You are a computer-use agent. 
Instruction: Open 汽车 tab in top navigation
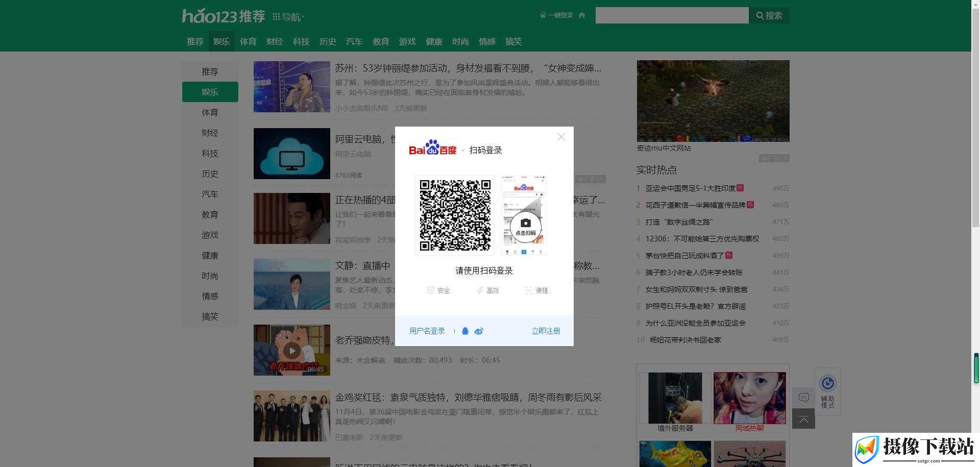point(354,41)
